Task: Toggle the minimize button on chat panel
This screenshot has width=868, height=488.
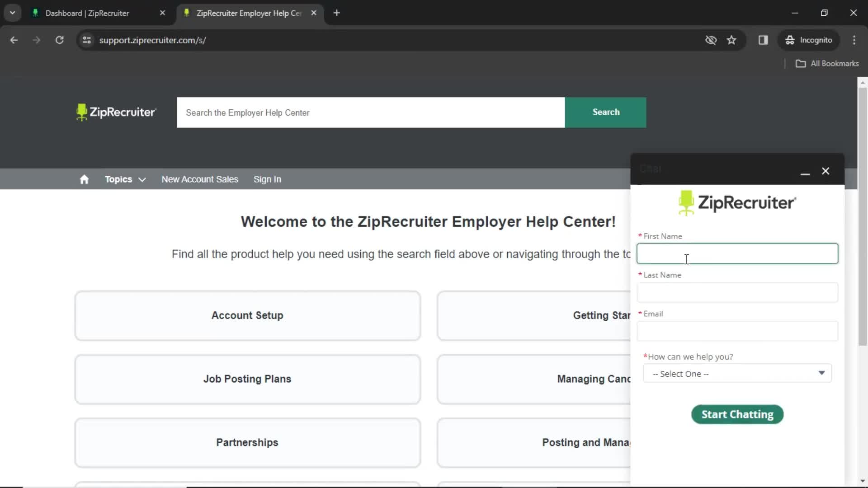Action: 806,173
